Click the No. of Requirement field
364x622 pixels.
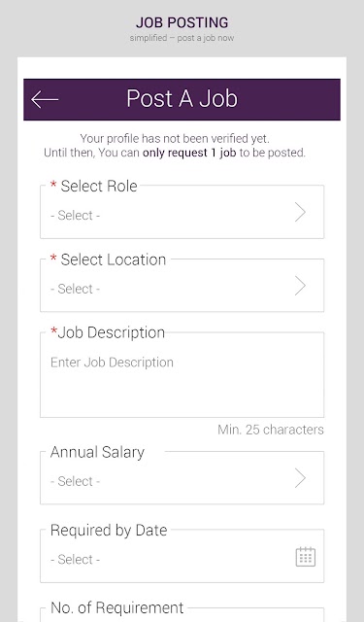(x=182, y=614)
